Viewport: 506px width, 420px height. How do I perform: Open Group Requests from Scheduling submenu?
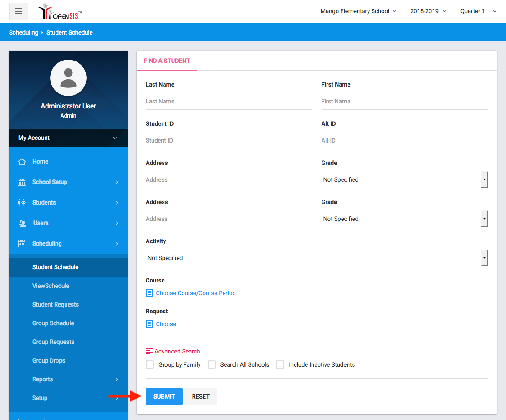pyautogui.click(x=53, y=342)
